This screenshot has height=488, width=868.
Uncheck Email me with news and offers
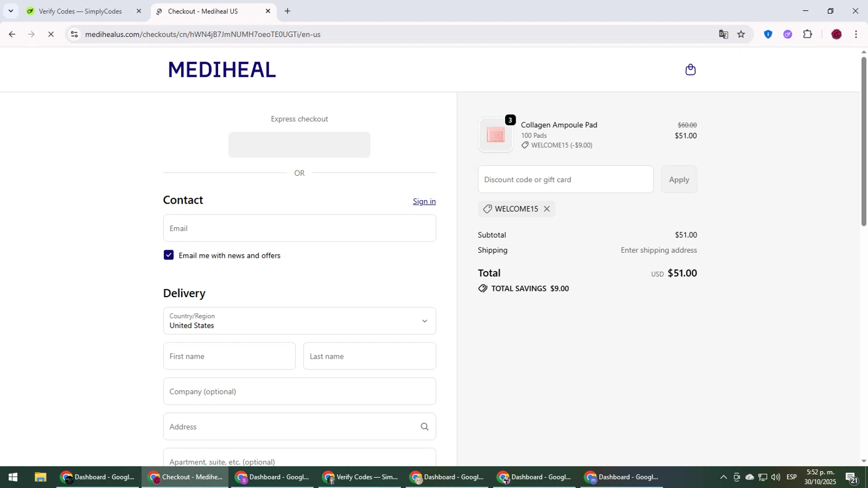[x=168, y=255]
